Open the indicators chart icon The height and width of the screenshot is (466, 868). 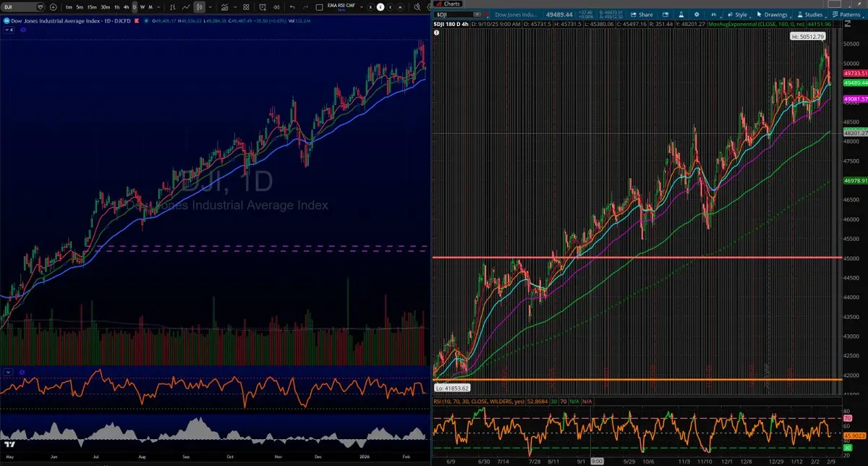tap(224, 7)
